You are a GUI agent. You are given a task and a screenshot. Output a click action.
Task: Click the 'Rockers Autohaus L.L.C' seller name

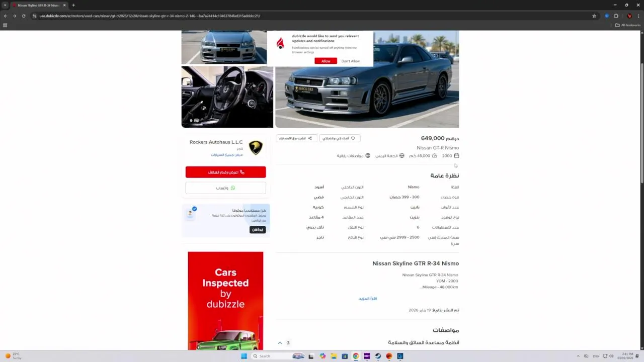pyautogui.click(x=216, y=142)
